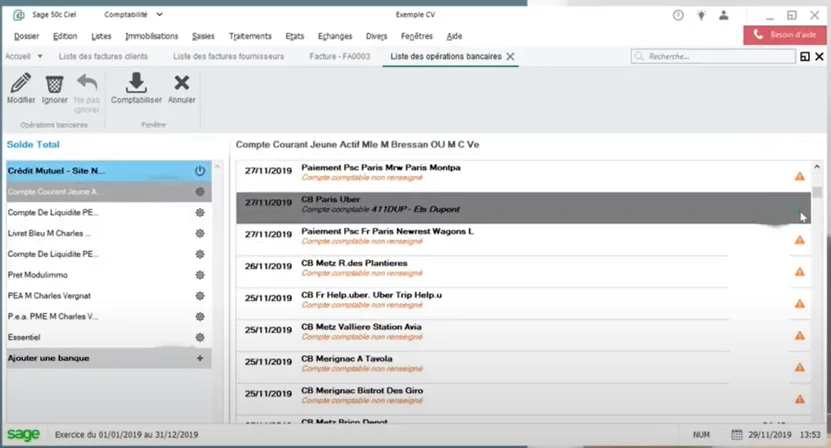Select the Essentiel account
The height and width of the screenshot is (448, 831).
click(109, 337)
